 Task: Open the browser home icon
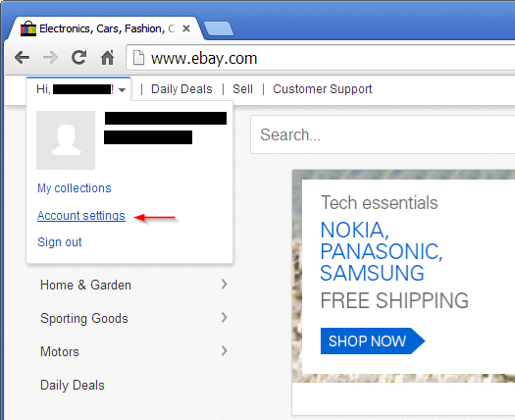107,58
